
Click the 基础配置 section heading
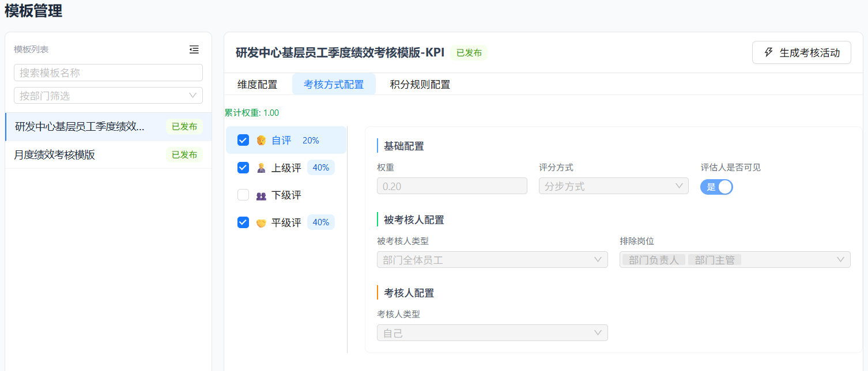[x=404, y=146]
